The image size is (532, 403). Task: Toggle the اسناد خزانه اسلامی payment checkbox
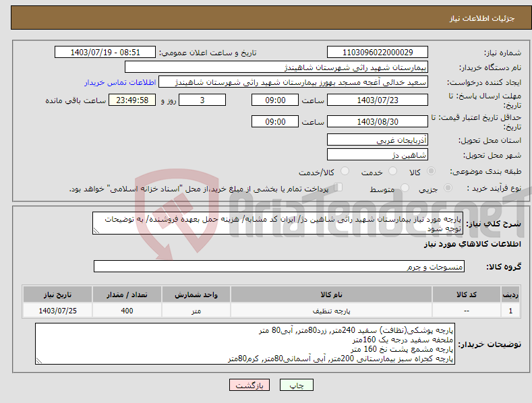click(x=338, y=187)
